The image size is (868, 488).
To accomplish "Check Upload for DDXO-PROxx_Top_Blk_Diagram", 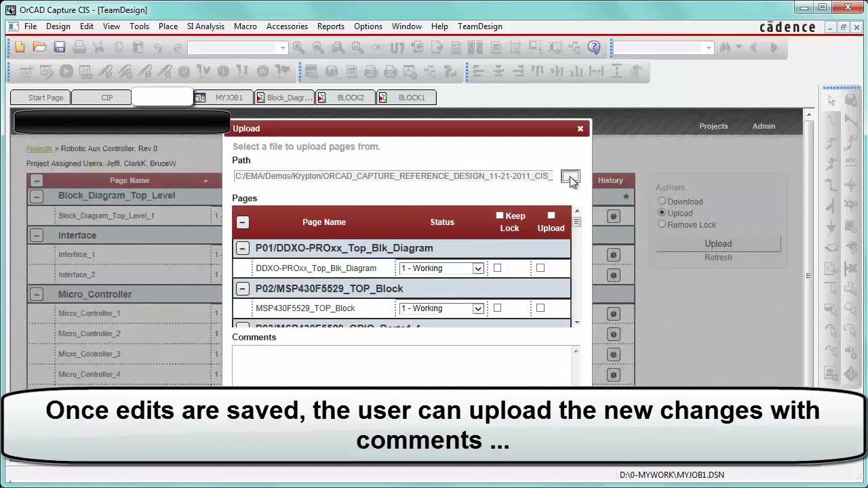I will pos(540,268).
